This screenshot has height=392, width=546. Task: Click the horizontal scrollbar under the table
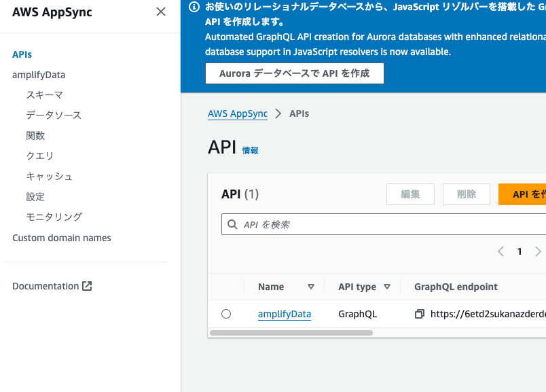click(x=291, y=333)
